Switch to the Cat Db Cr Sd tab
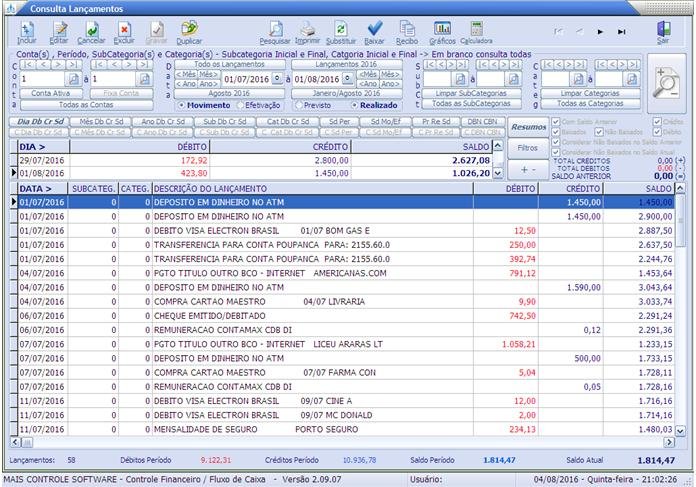This screenshot has height=487, width=696. 288,122
